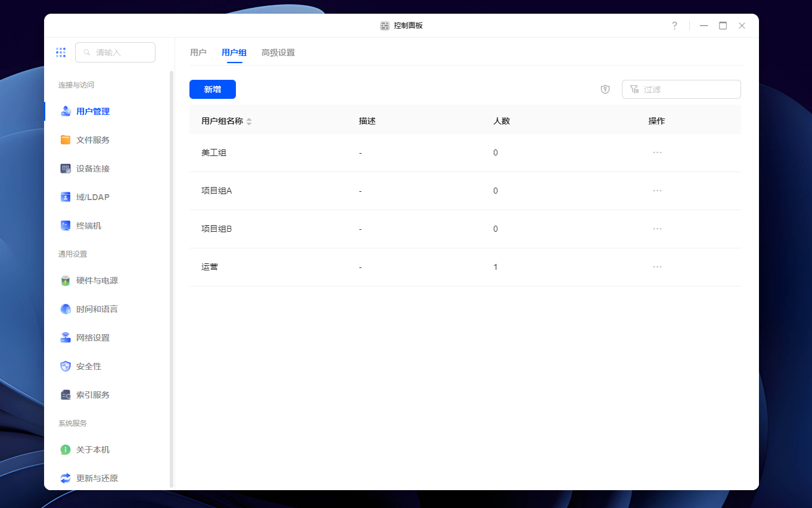Click the 时间和语言 globe icon
The width and height of the screenshot is (812, 508).
point(66,309)
